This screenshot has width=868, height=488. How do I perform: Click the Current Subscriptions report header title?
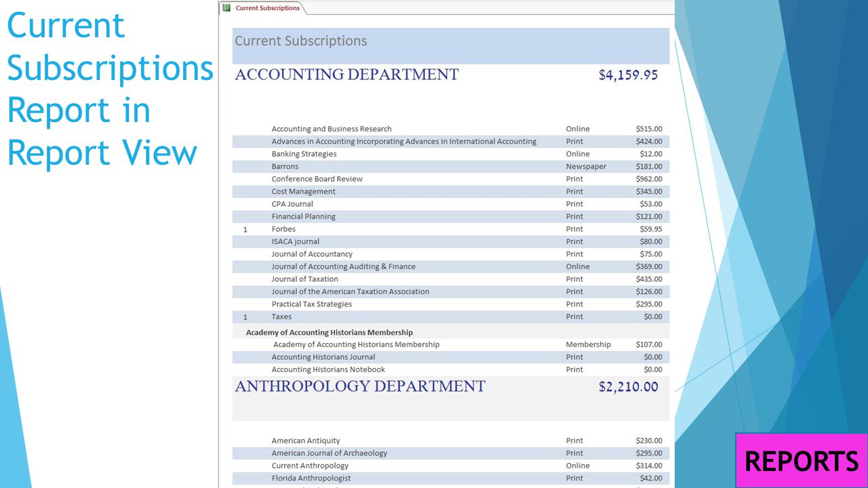pos(301,41)
